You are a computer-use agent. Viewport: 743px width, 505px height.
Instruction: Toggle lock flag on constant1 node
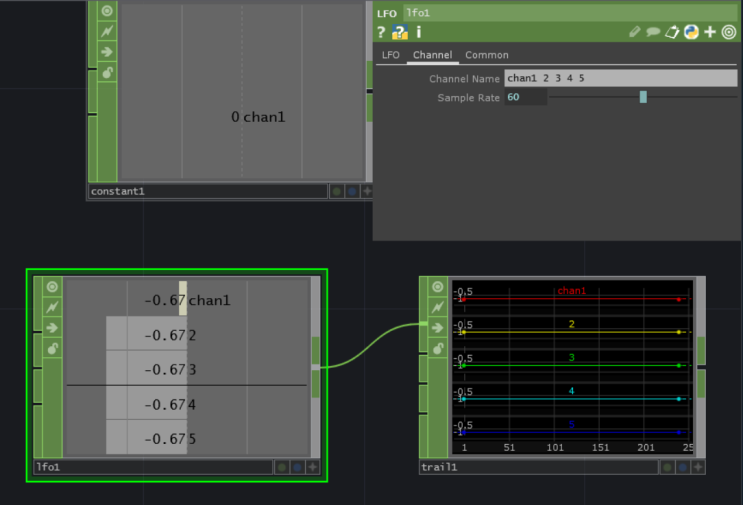click(x=107, y=72)
